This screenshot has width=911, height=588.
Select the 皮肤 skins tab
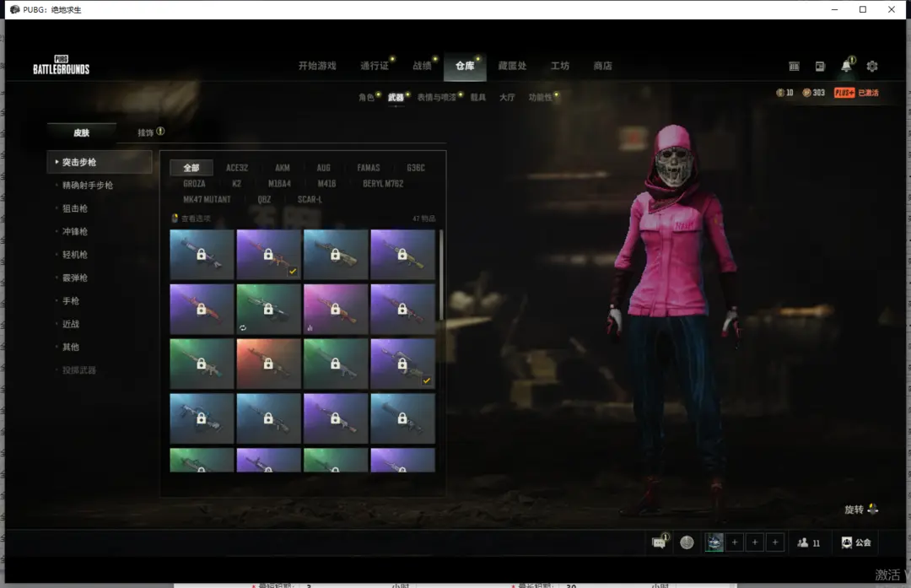coord(81,133)
